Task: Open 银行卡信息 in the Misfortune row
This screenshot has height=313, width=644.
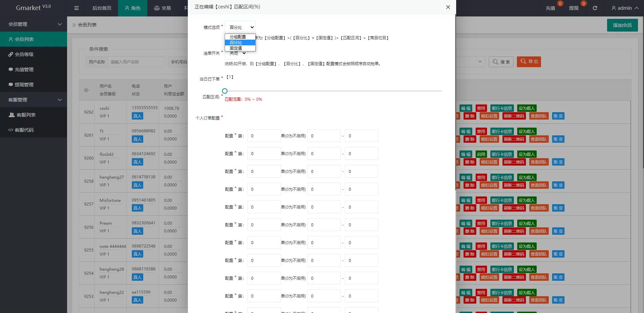Action: click(502, 200)
